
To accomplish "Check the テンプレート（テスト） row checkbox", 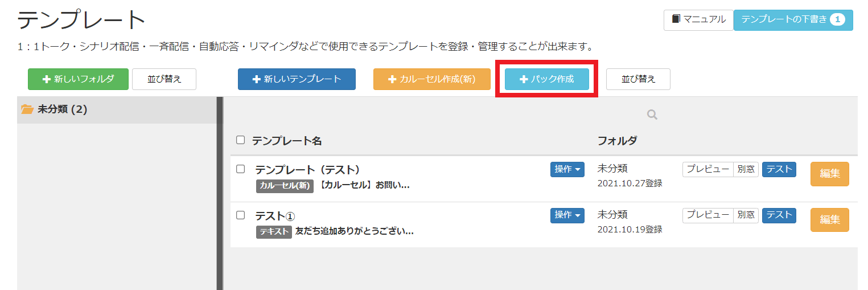I will click(240, 169).
